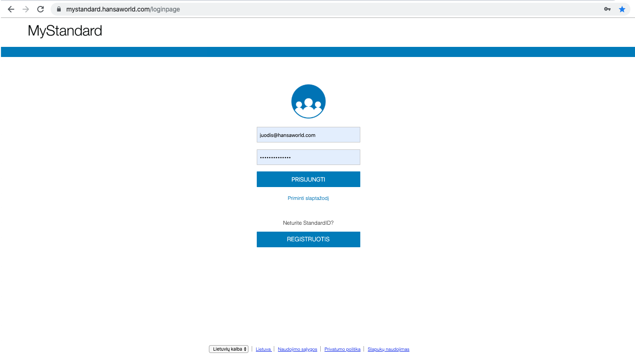Log in with the PRISIJUNGTI button
This screenshot has width=635, height=364.
pos(308,179)
